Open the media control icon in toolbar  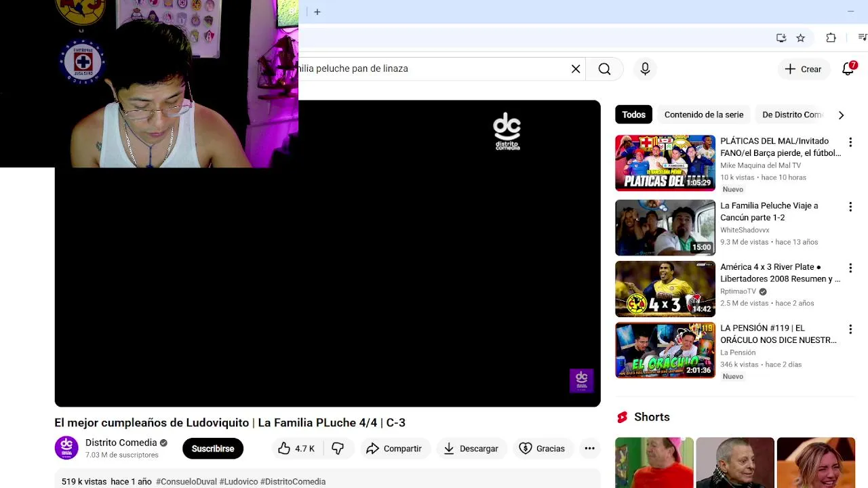click(863, 37)
